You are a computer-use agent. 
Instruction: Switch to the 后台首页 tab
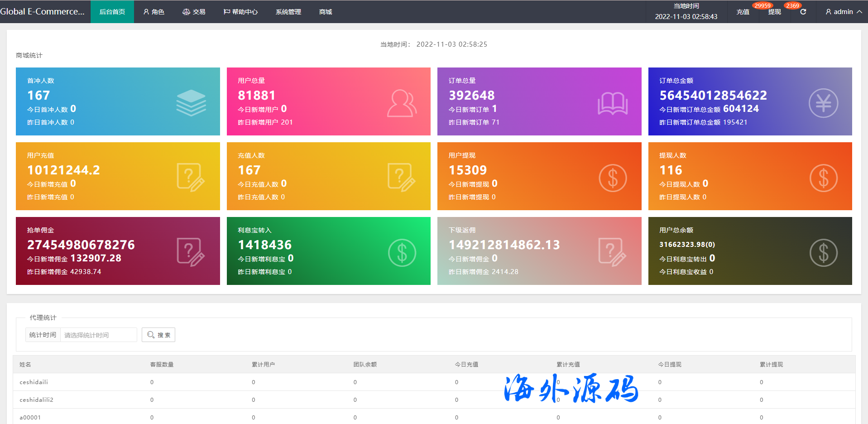112,12
